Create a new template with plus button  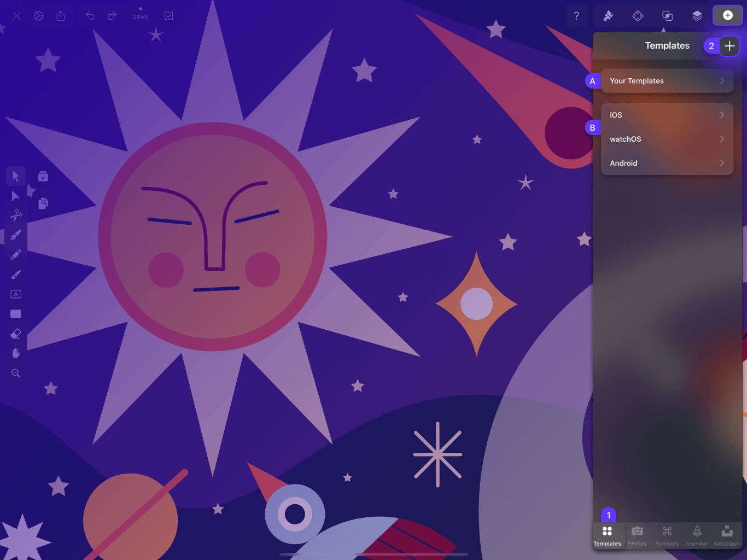pos(730,46)
